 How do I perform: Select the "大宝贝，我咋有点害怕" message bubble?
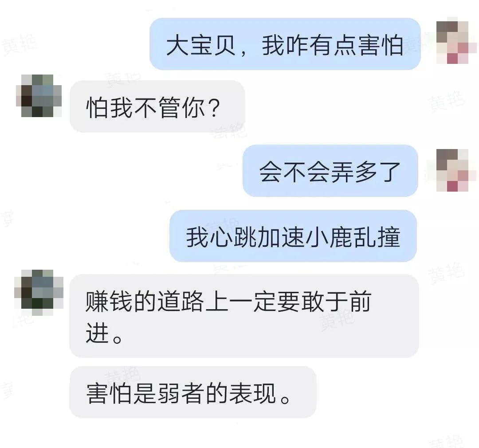point(285,44)
